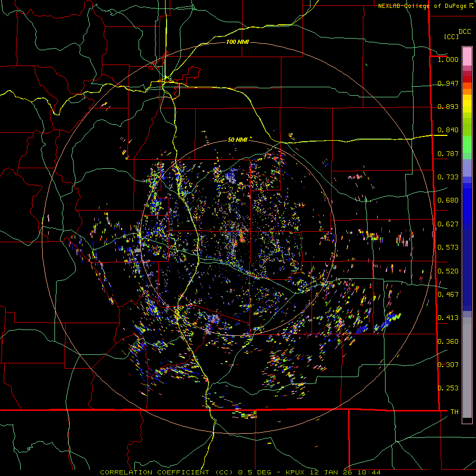Pick the bright green segment of the color bar
Image resolution: width=476 pixels, height=476 pixels.
pyautogui.click(x=467, y=144)
